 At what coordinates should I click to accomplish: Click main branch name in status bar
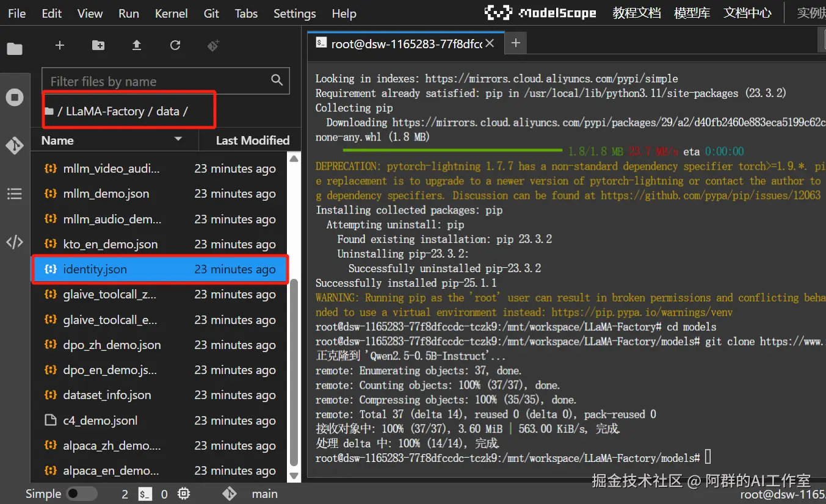(x=264, y=494)
